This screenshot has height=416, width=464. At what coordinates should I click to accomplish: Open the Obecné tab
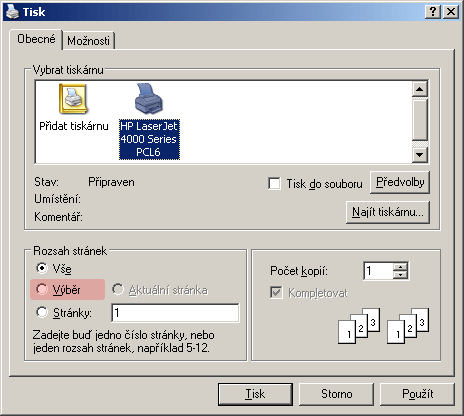pyautogui.click(x=36, y=39)
